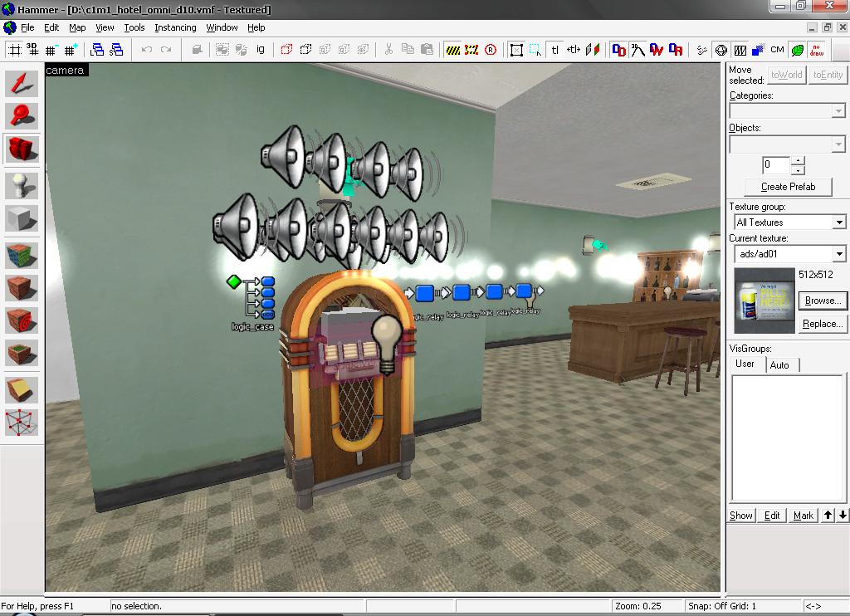Expand the Texture group dropdown
The width and height of the screenshot is (850, 616).
(x=838, y=222)
